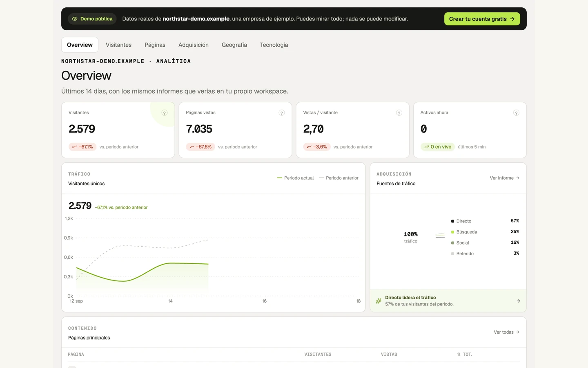This screenshot has width=588, height=368.
Task: Click the 3% Referido percentage
Action: click(x=516, y=253)
